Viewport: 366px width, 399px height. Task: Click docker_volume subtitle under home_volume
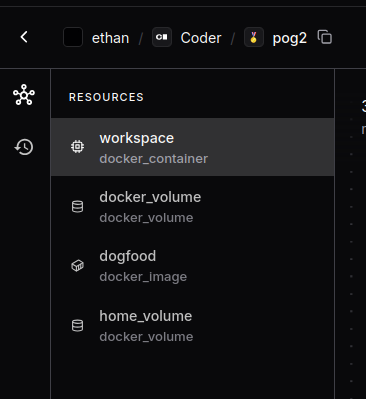(146, 337)
